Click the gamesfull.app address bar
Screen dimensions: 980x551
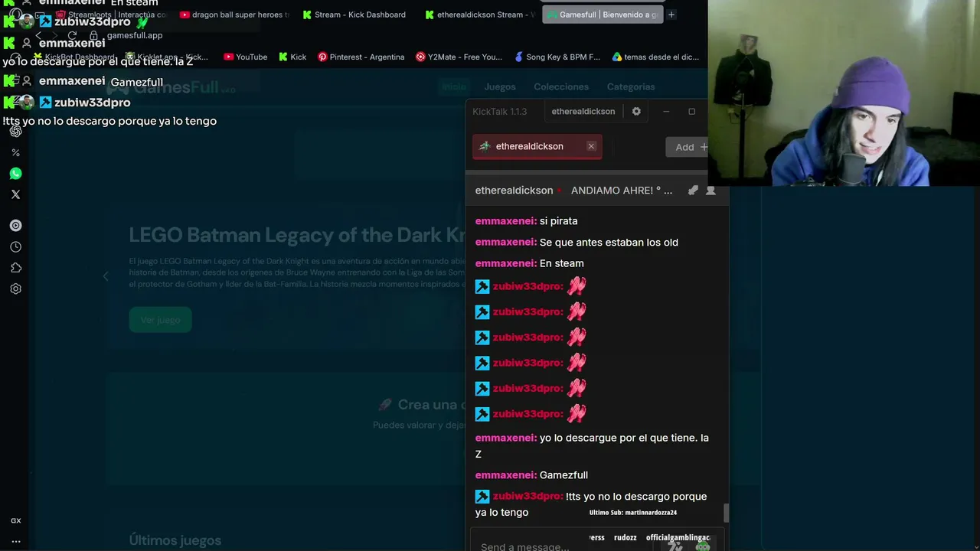pos(135,35)
